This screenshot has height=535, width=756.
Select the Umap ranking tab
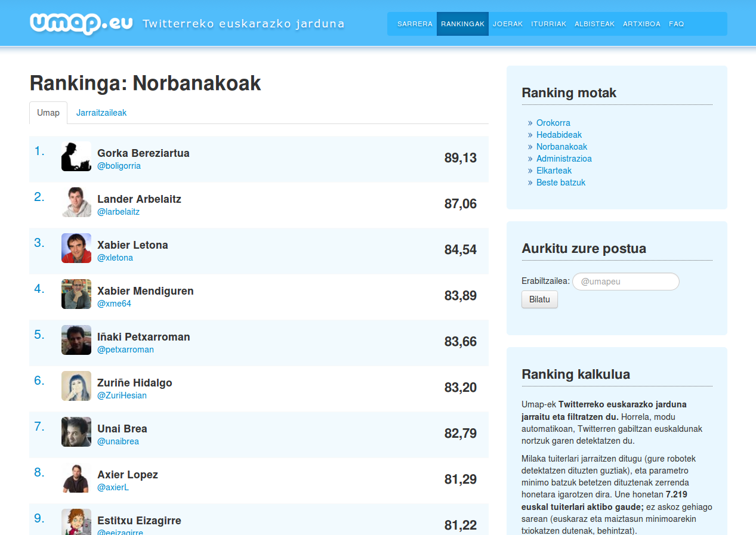48,113
